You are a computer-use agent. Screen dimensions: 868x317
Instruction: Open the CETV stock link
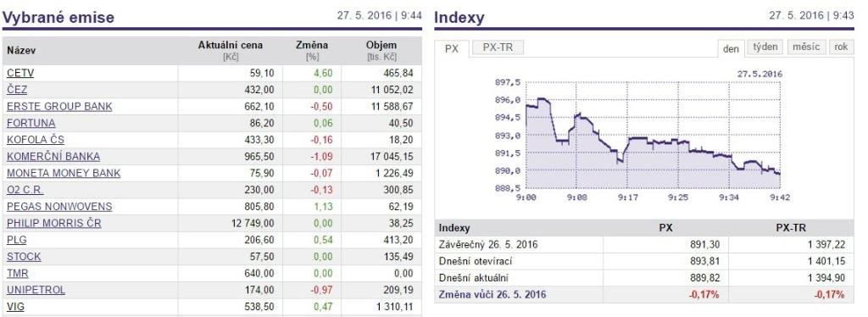(x=20, y=73)
